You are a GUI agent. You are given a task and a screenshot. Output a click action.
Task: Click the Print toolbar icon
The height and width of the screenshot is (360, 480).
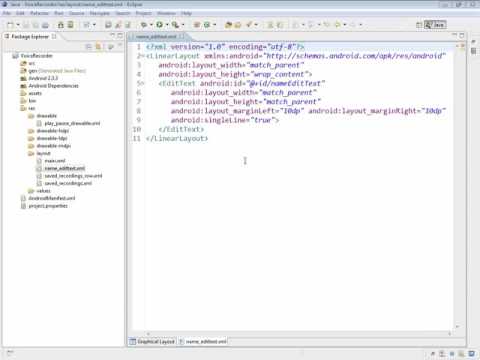(45, 25)
